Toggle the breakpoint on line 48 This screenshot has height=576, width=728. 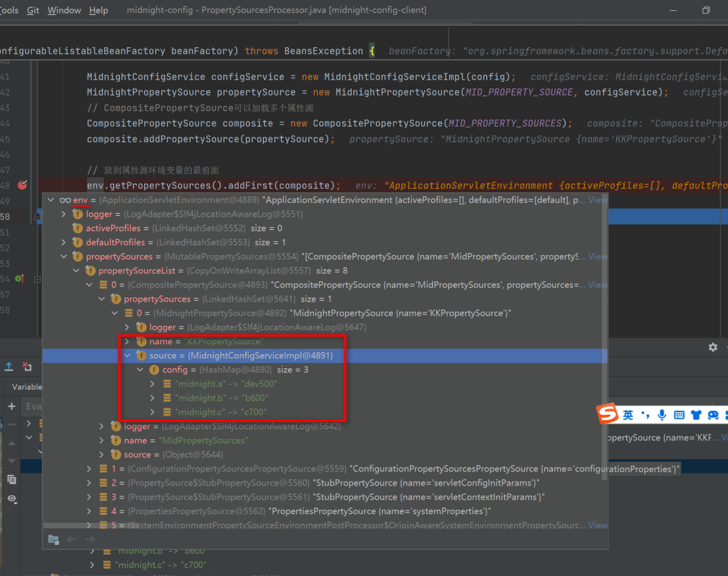[x=22, y=185]
